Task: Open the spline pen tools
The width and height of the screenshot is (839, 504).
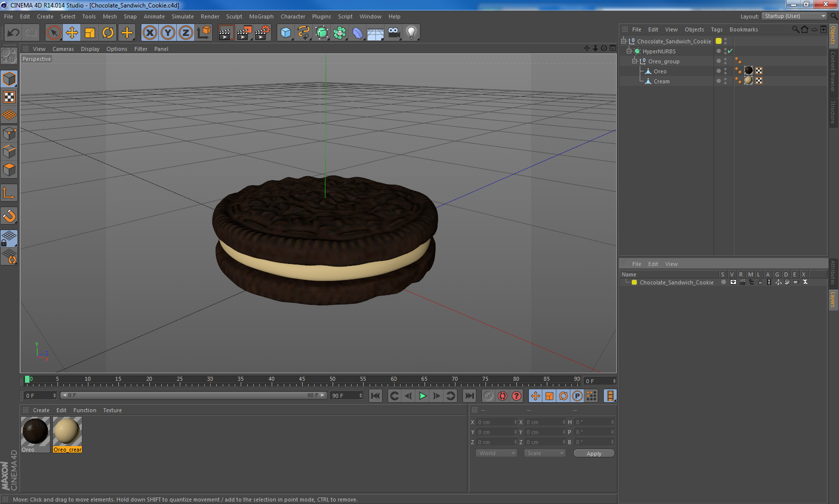Action: click(304, 33)
